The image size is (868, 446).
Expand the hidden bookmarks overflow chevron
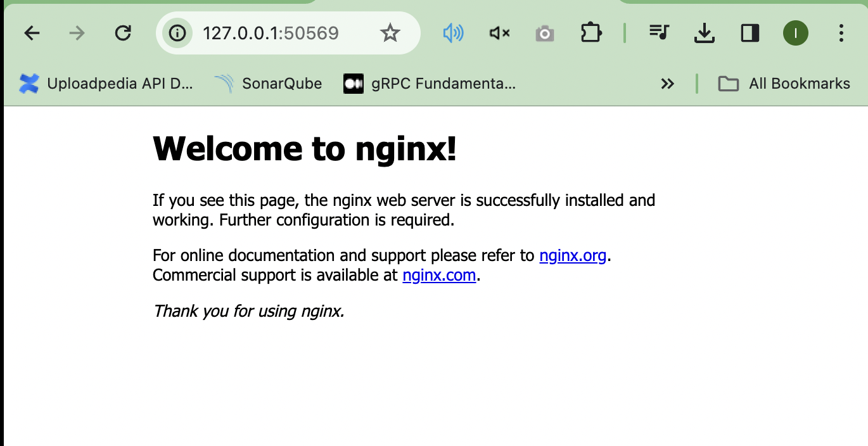click(x=667, y=84)
